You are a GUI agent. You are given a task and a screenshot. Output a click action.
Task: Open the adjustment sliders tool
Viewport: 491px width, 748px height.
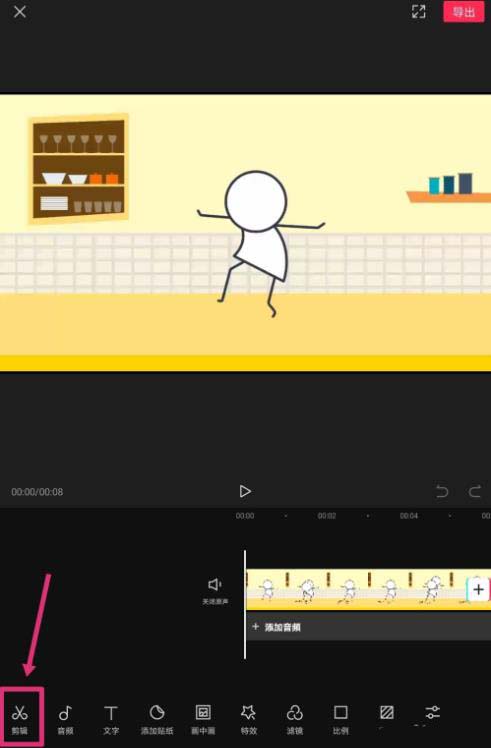tap(432, 713)
